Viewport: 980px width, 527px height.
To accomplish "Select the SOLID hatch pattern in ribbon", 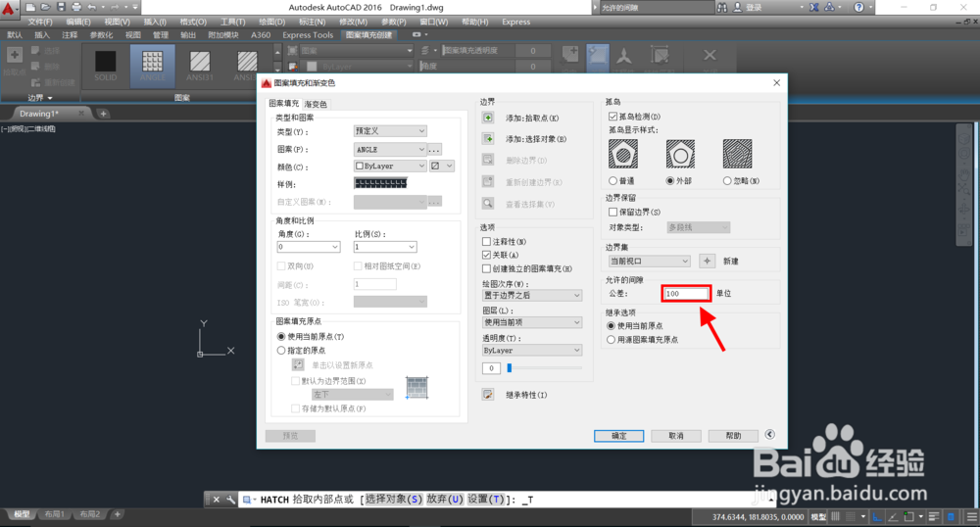I will click(105, 66).
